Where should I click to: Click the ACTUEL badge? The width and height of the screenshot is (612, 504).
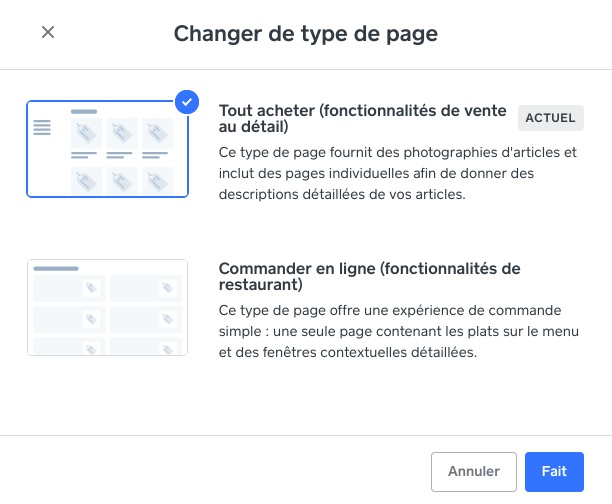click(x=550, y=118)
